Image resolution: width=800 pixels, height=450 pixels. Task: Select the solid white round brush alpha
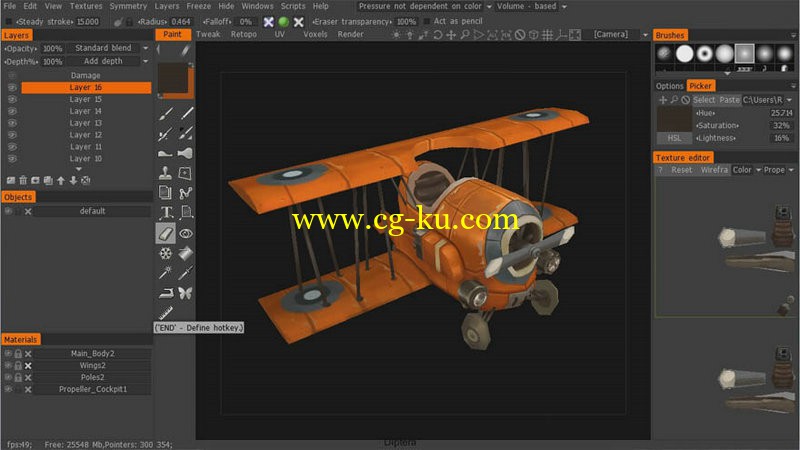coord(685,53)
